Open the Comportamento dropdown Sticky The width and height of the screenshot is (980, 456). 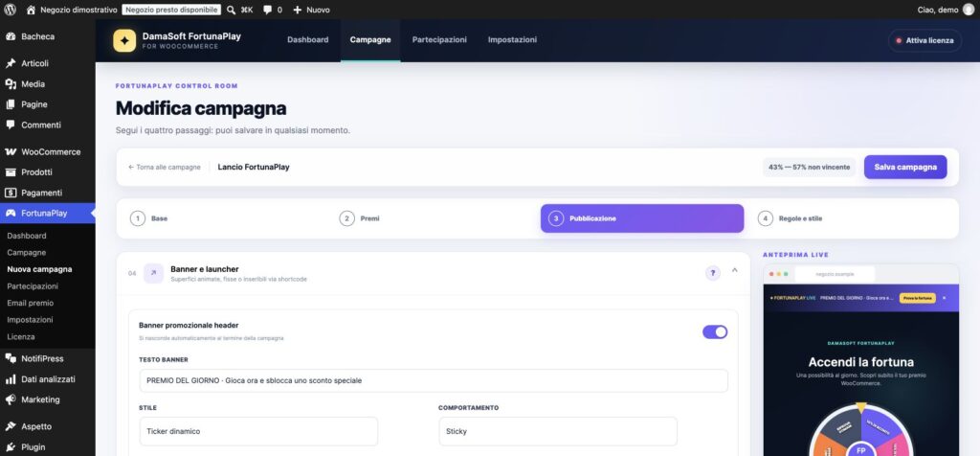558,432
